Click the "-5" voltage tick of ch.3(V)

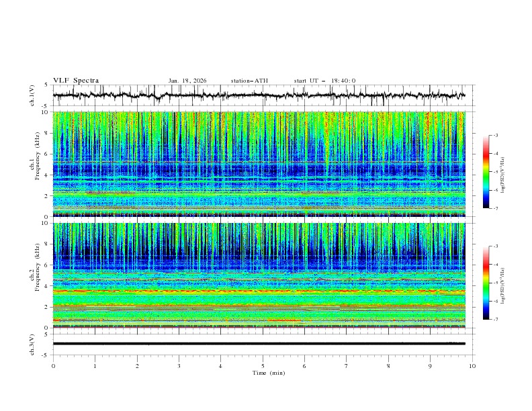45,355
